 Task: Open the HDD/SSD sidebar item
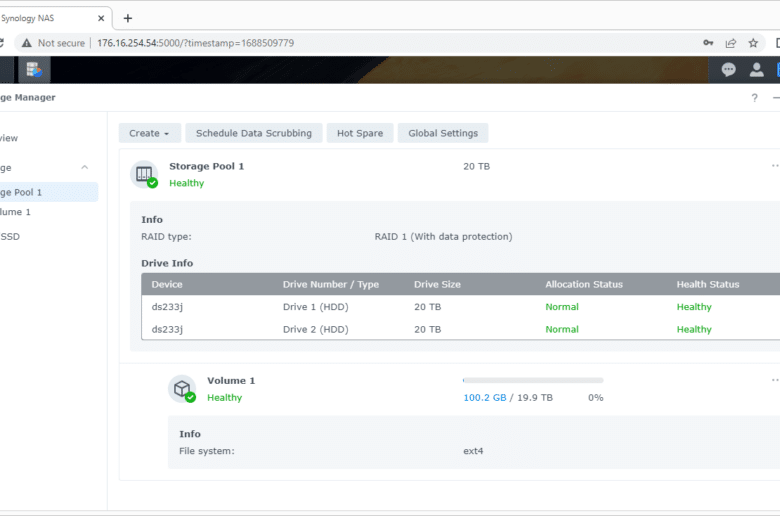[49, 237]
